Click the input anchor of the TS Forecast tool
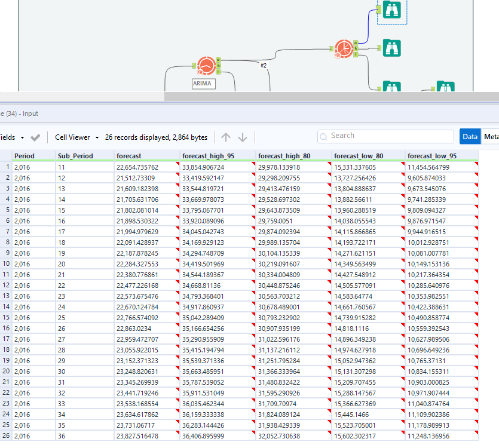 pos(332,48)
